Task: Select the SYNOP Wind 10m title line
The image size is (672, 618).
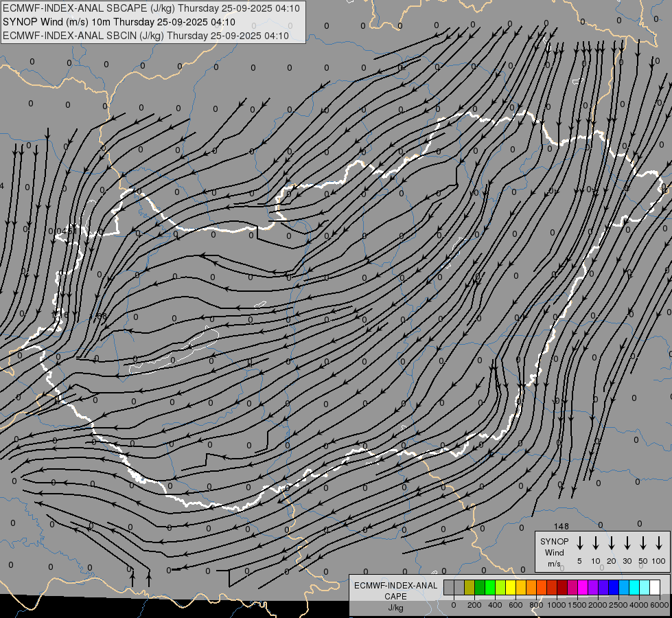Action: point(119,22)
